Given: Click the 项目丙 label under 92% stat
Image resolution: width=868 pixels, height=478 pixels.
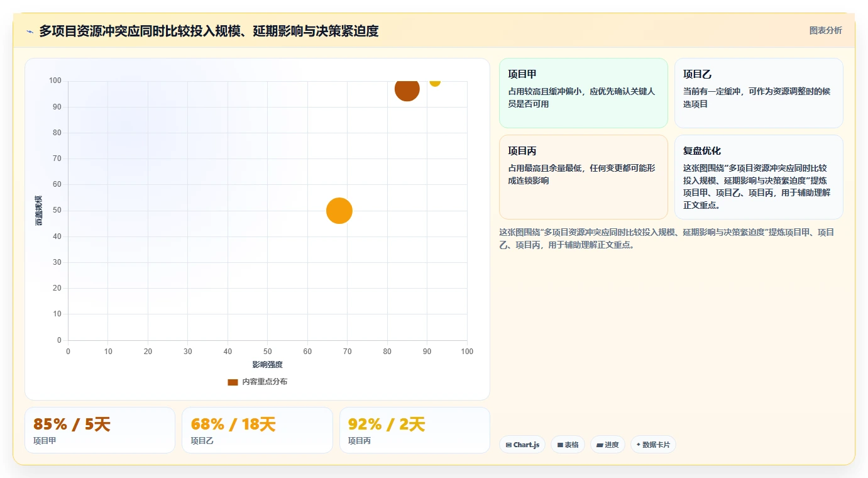Looking at the screenshot, I should tap(360, 441).
